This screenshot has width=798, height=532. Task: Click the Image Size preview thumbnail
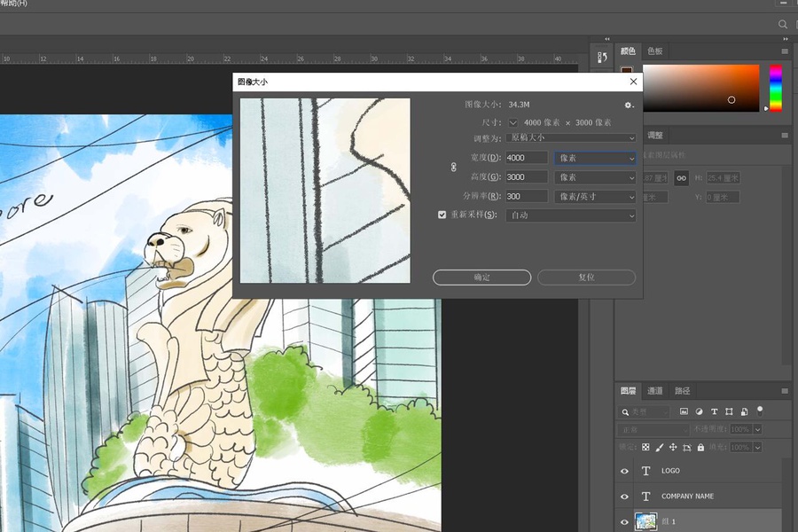[325, 191]
